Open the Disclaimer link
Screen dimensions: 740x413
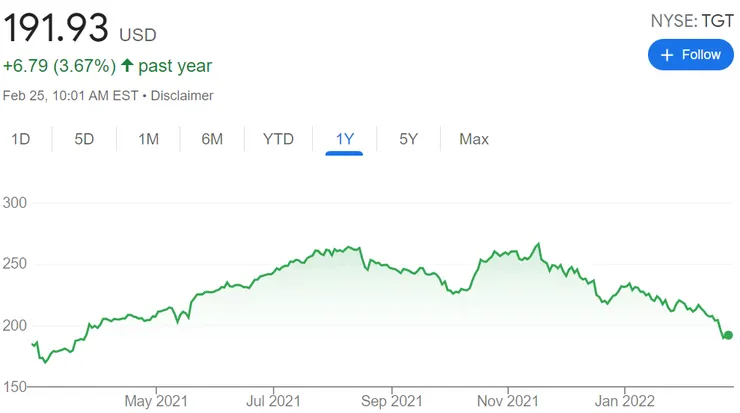[183, 96]
